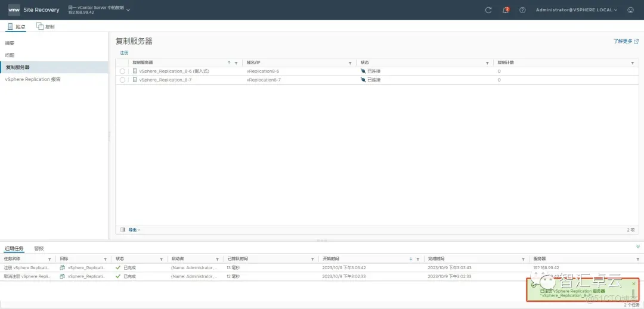Screen dimensions: 644x309
Task: Open filter for 任务名称 column
Action: coord(49,260)
